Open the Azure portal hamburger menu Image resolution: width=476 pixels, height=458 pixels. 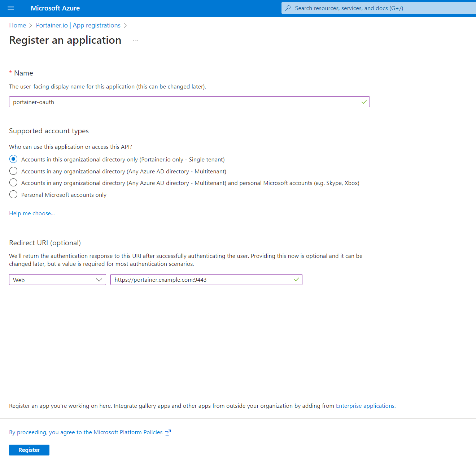click(x=11, y=8)
